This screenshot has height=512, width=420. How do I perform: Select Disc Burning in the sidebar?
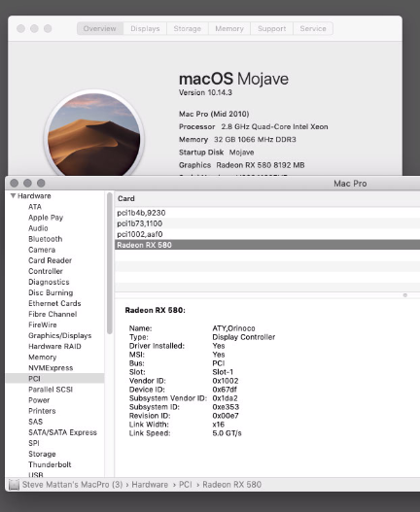(51, 292)
